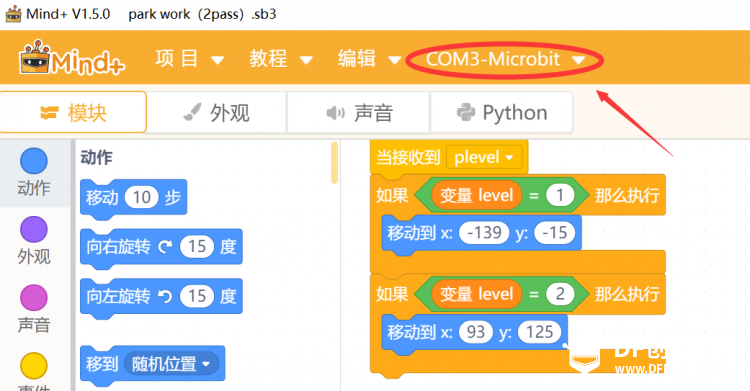Click the paintbrush icon on 外观 tab

[x=192, y=112]
